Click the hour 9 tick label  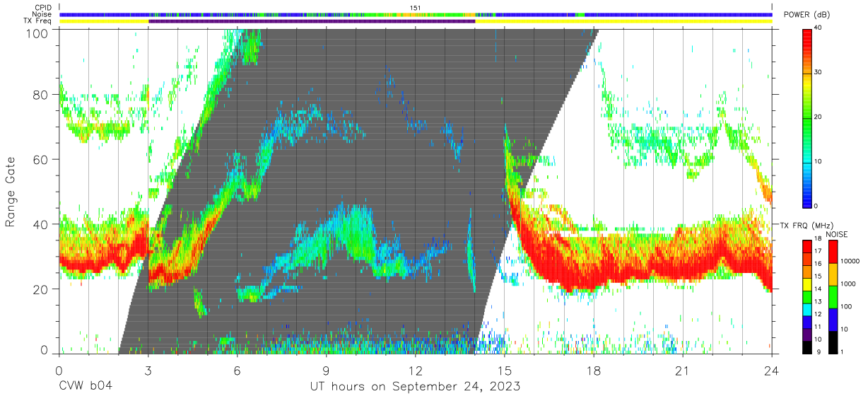point(327,370)
